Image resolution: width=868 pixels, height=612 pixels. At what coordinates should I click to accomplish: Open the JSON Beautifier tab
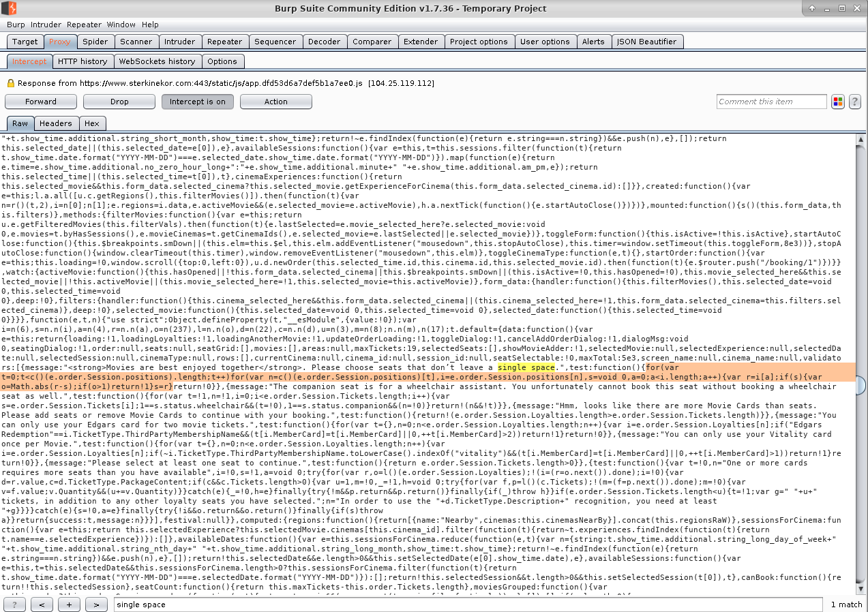point(647,42)
